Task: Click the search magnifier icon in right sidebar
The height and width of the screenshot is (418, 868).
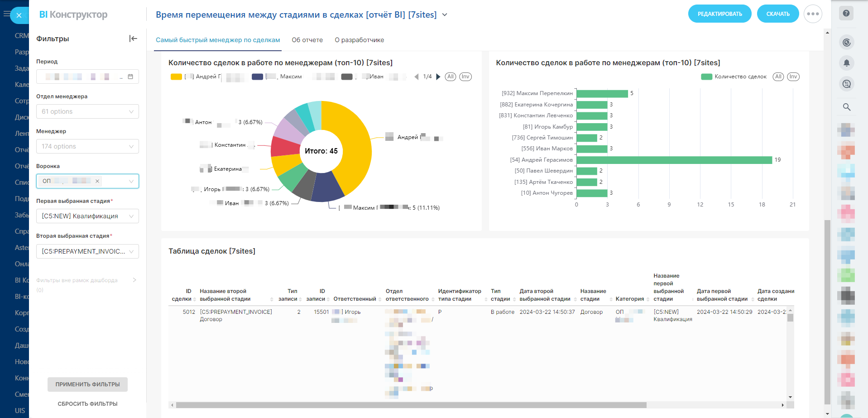Action: tap(846, 107)
